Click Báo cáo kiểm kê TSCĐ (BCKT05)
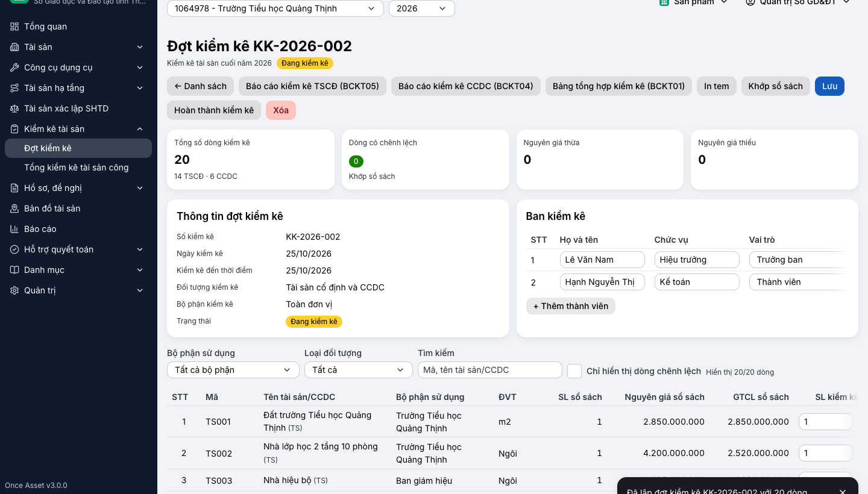This screenshot has height=494, width=868. tap(312, 86)
